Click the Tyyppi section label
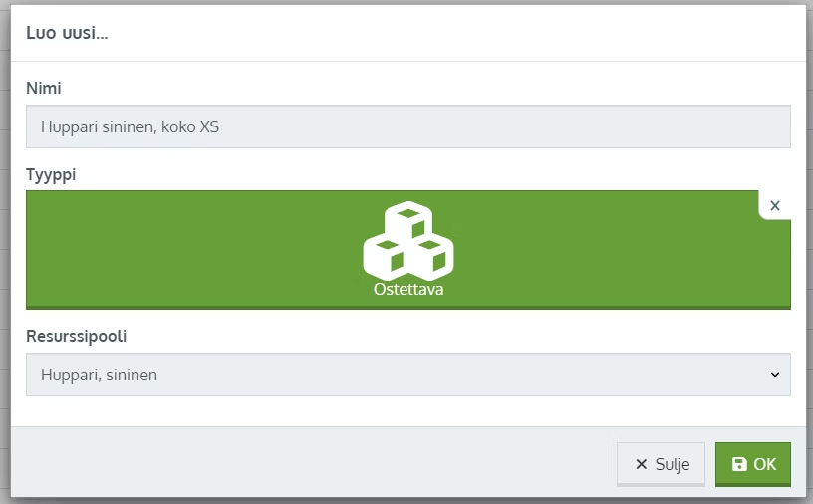813x504 pixels. (51, 174)
